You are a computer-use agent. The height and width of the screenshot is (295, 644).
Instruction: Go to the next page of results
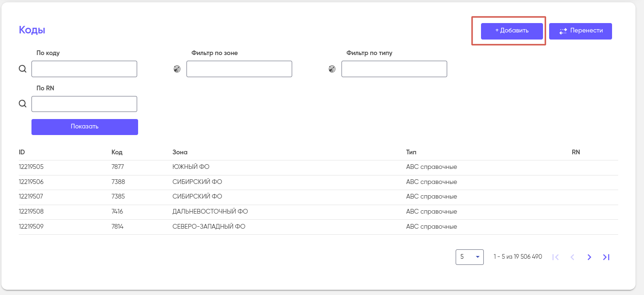pyautogui.click(x=589, y=257)
